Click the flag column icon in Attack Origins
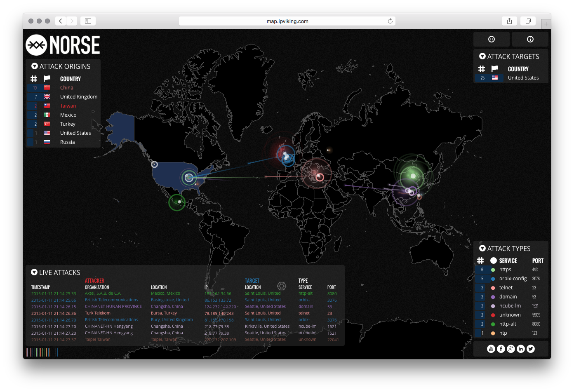Image resolution: width=574 pixels, height=392 pixels. (47, 78)
